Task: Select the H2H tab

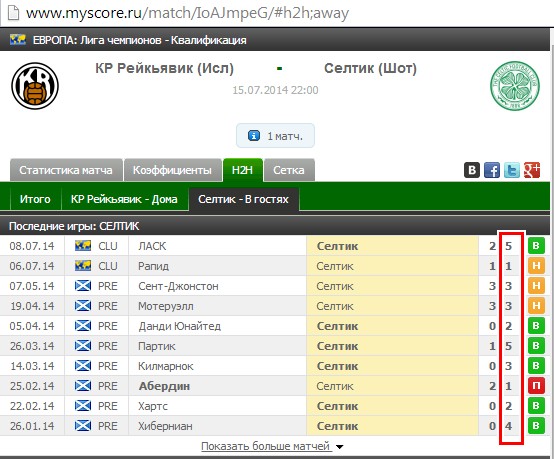Action: 242,170
